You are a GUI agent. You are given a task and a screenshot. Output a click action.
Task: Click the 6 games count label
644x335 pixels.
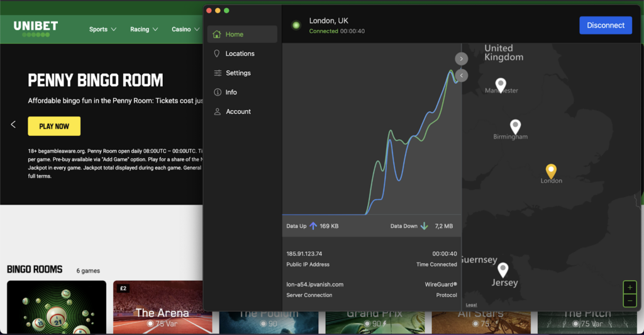[x=88, y=271]
